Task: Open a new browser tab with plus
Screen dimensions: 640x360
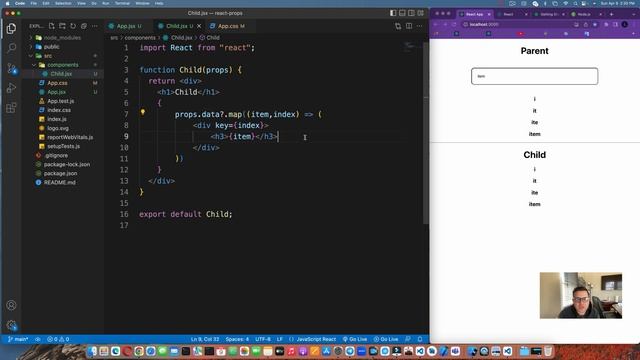Action: [611, 14]
